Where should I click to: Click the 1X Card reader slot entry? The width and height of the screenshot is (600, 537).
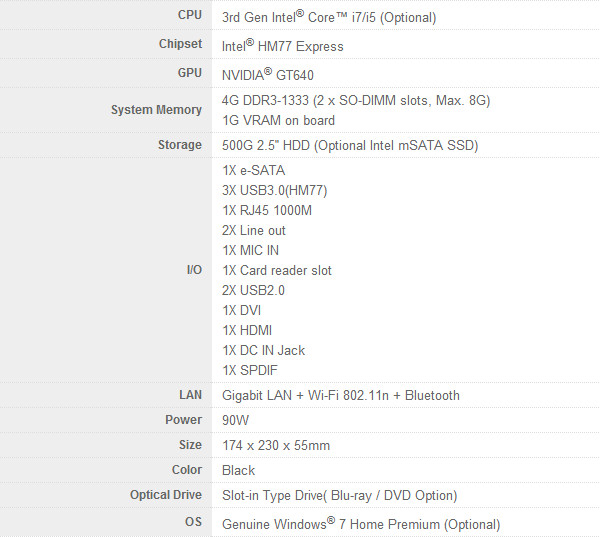click(x=277, y=270)
